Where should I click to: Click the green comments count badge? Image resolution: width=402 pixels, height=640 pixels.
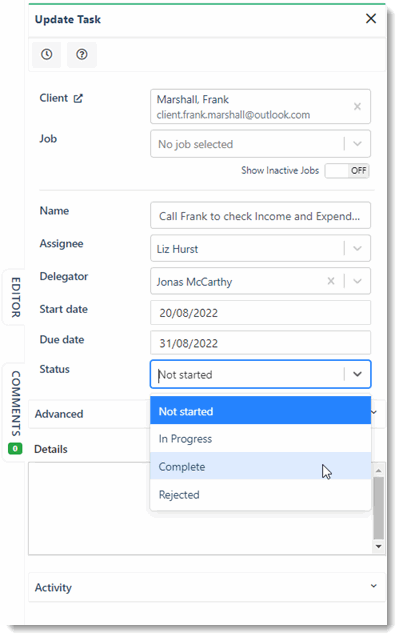tap(15, 449)
